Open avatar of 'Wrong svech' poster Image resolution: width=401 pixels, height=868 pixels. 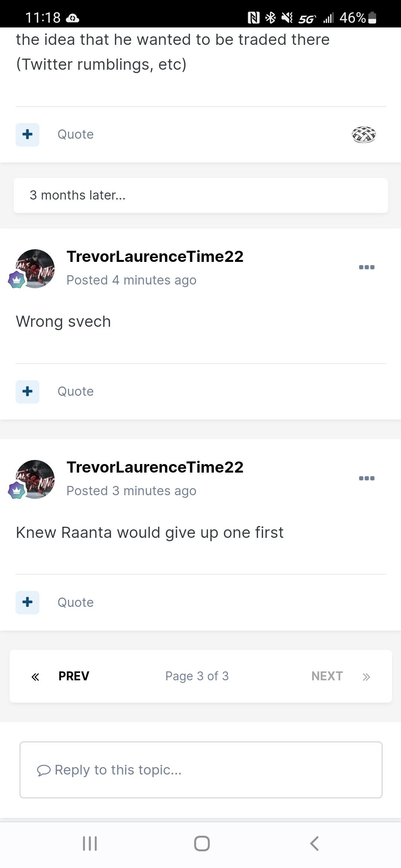click(x=35, y=269)
